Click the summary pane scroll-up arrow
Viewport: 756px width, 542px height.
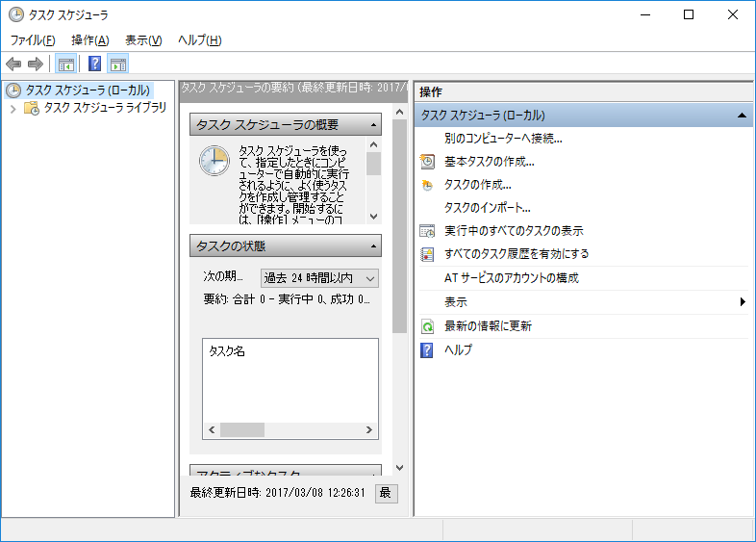pyautogui.click(x=400, y=112)
